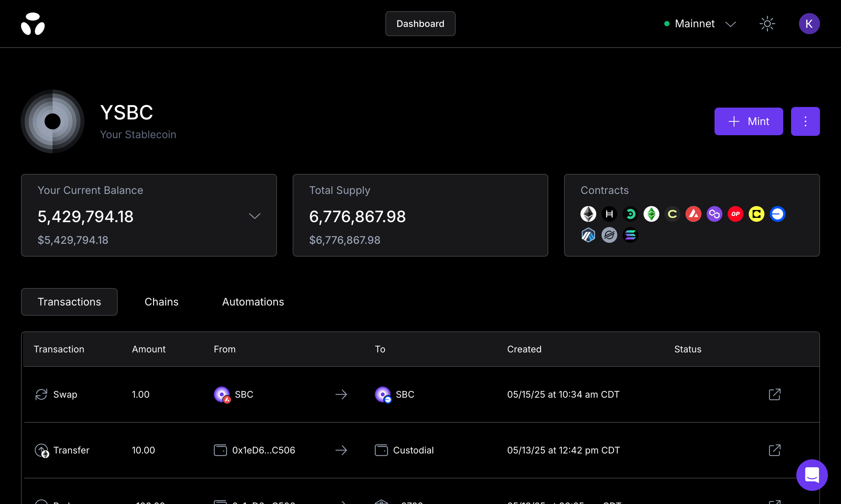The width and height of the screenshot is (841, 504).
Task: Toggle the light theme with sun icon
Action: [x=767, y=23]
